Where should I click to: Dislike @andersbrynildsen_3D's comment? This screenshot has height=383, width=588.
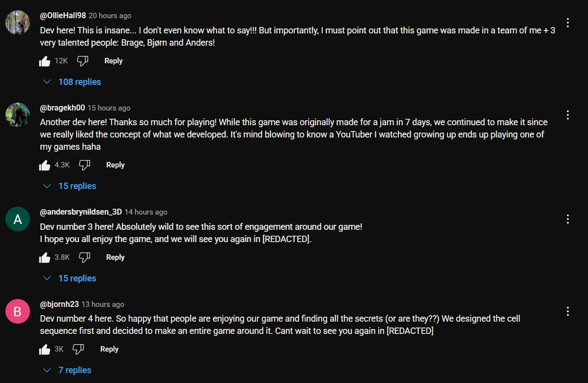click(84, 258)
